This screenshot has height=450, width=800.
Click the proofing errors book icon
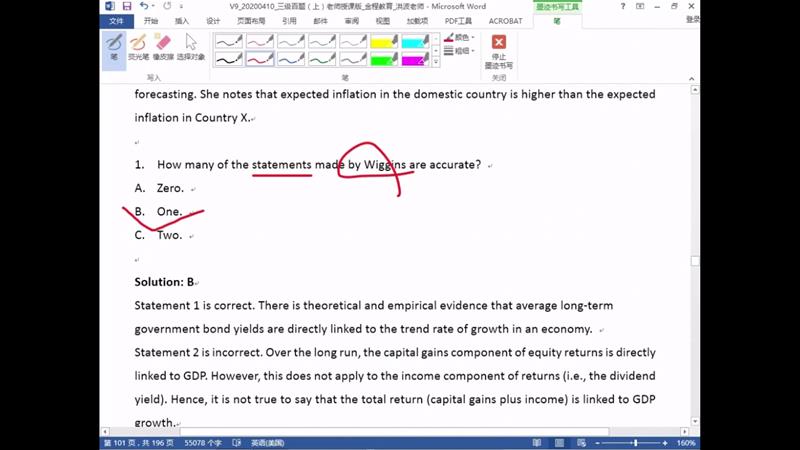pos(237,443)
